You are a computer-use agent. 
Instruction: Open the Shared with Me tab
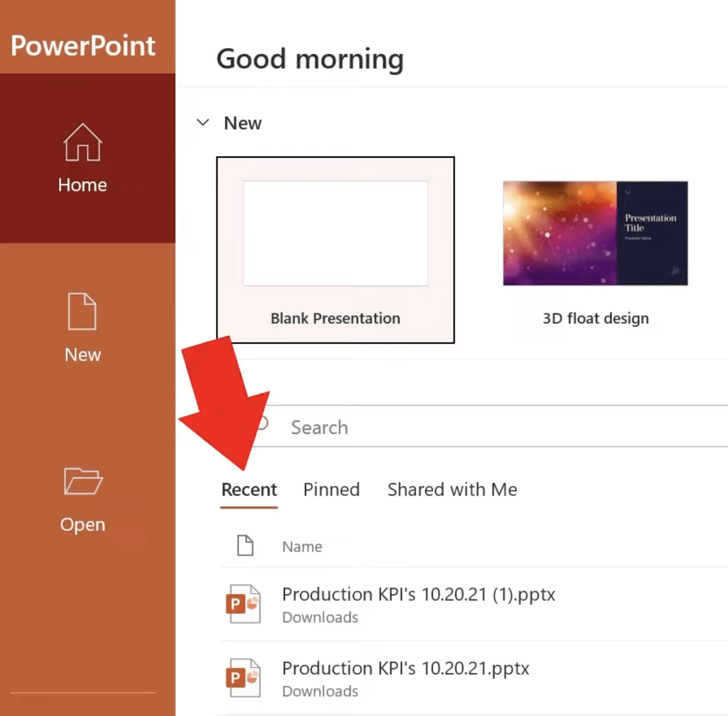[x=452, y=490]
